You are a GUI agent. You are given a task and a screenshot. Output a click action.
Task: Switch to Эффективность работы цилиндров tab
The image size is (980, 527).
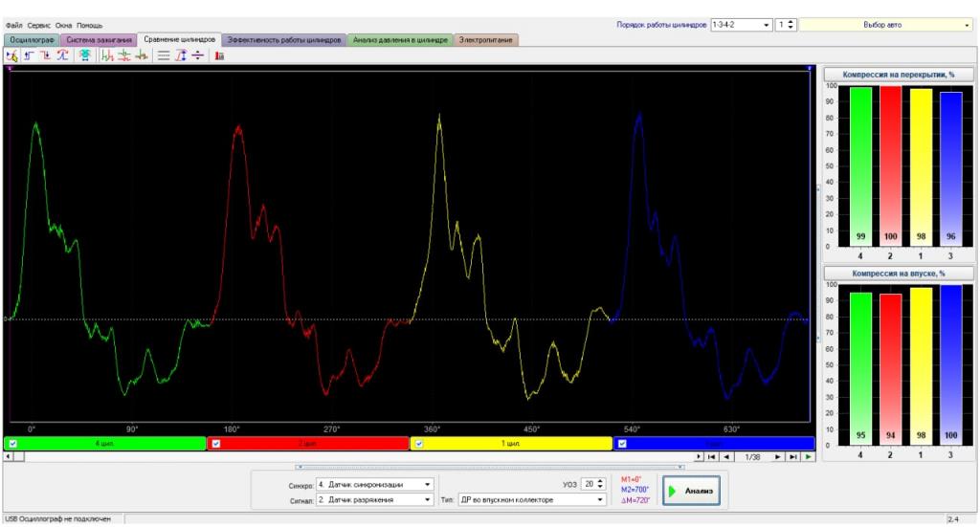284,40
